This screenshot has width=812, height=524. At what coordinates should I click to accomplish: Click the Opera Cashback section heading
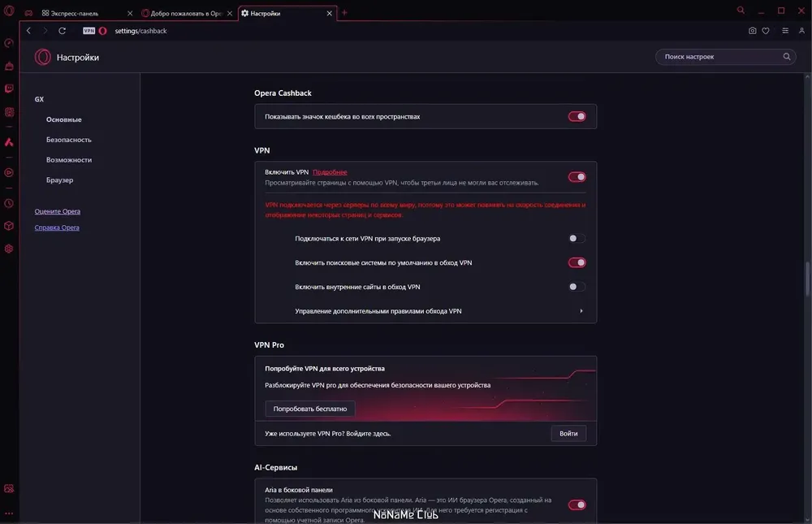pyautogui.click(x=283, y=93)
